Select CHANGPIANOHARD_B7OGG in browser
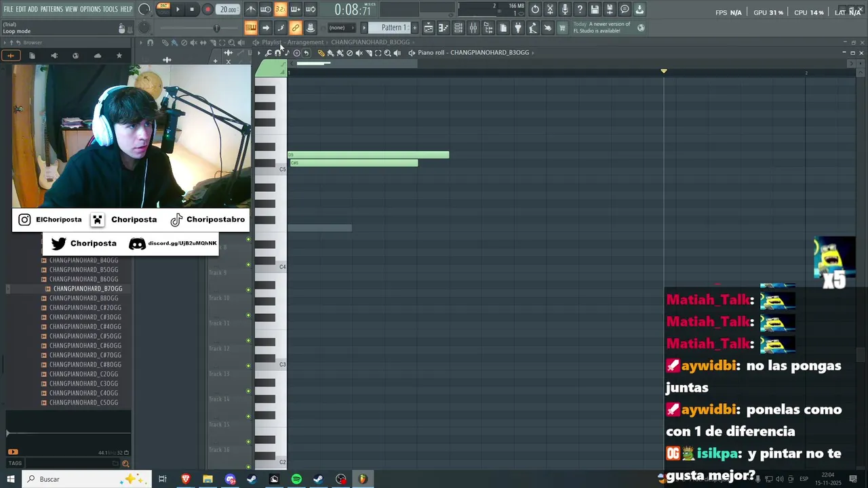The width and height of the screenshot is (868, 488). [x=87, y=289]
